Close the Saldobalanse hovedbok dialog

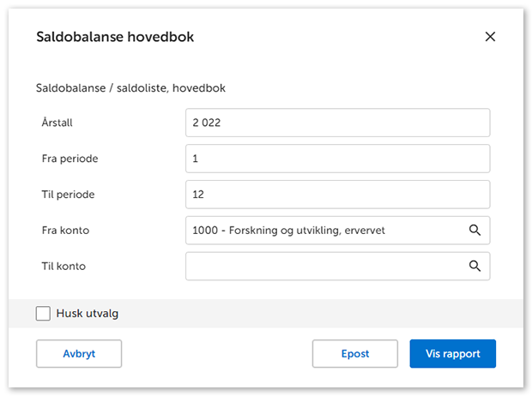[490, 37]
